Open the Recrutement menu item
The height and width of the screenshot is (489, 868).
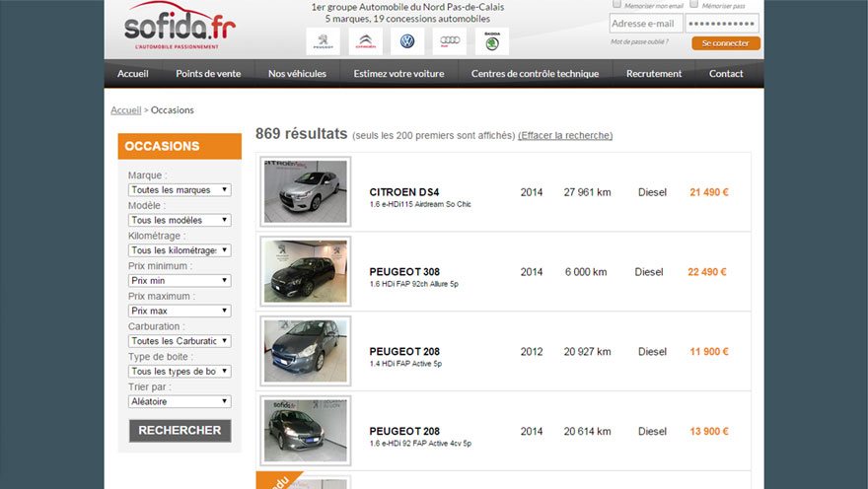pyautogui.click(x=654, y=74)
